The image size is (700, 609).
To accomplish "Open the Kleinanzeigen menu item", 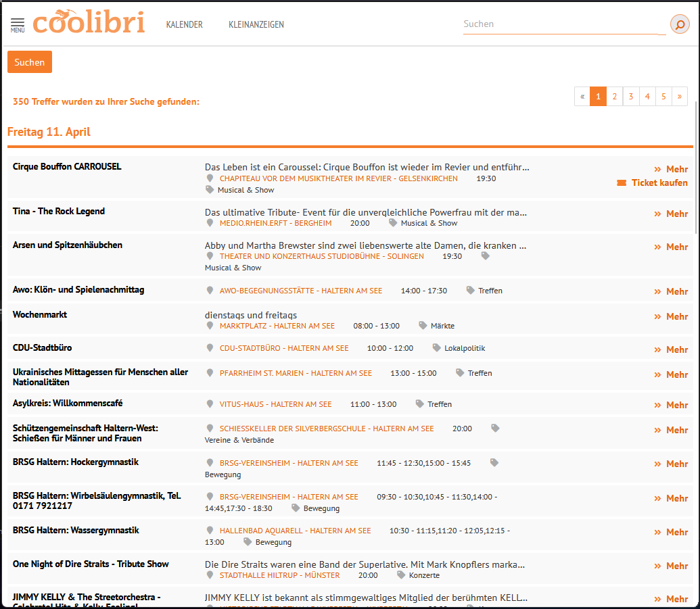I will pos(256,24).
